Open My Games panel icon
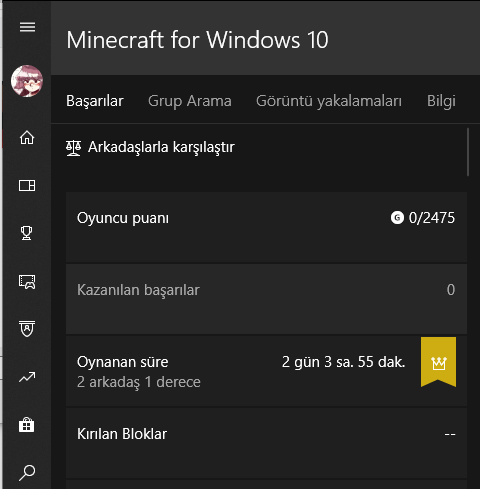 tap(27, 185)
